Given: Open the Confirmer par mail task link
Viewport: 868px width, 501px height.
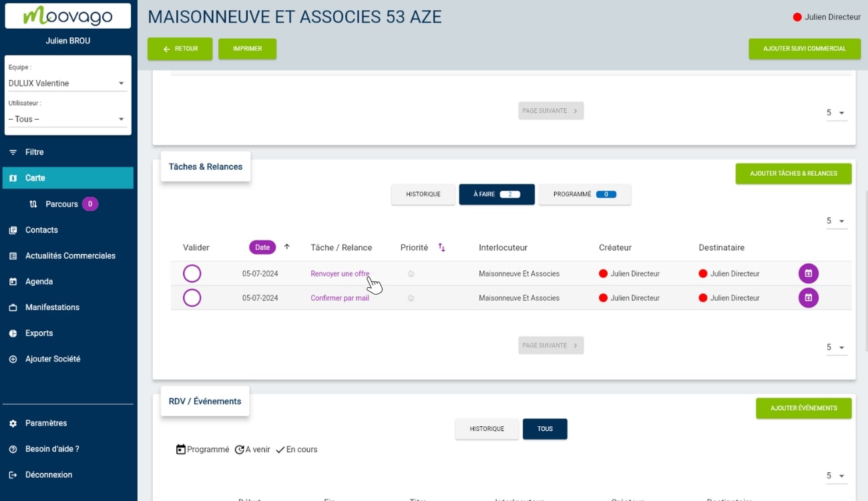Looking at the screenshot, I should pos(340,298).
